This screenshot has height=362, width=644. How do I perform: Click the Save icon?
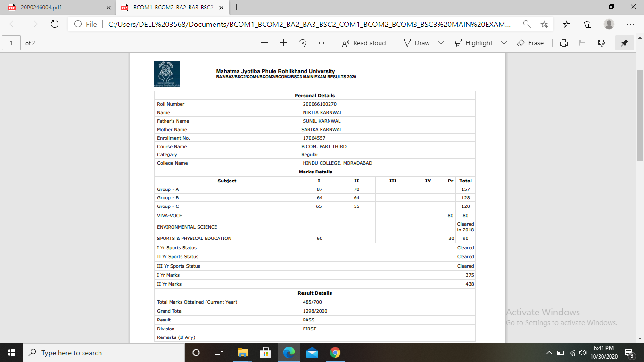(x=583, y=43)
